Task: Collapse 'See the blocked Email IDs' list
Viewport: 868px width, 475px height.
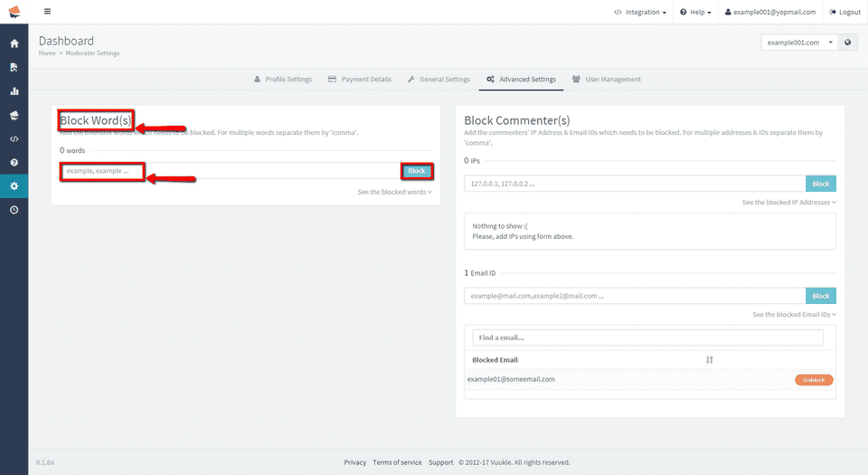Action: point(794,315)
